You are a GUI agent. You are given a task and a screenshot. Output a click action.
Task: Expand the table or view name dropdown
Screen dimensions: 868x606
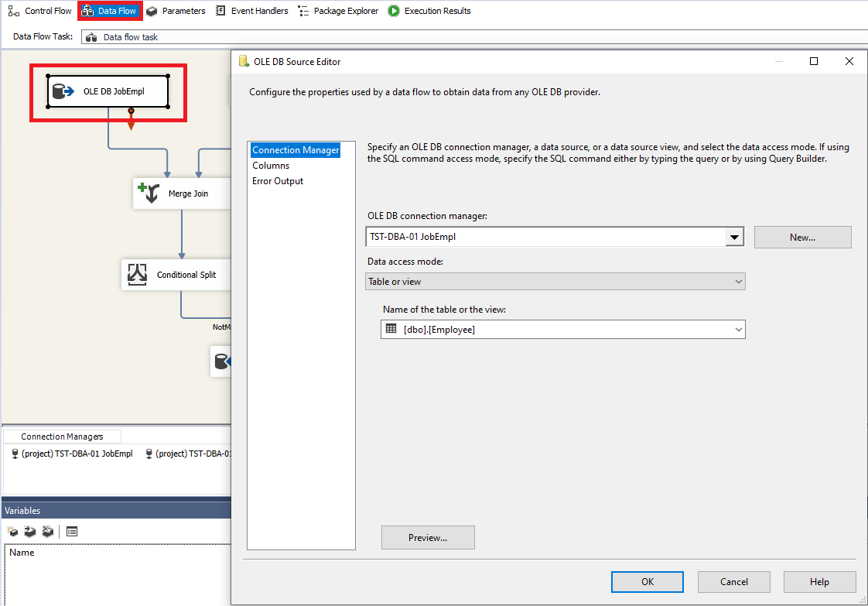pyautogui.click(x=736, y=329)
